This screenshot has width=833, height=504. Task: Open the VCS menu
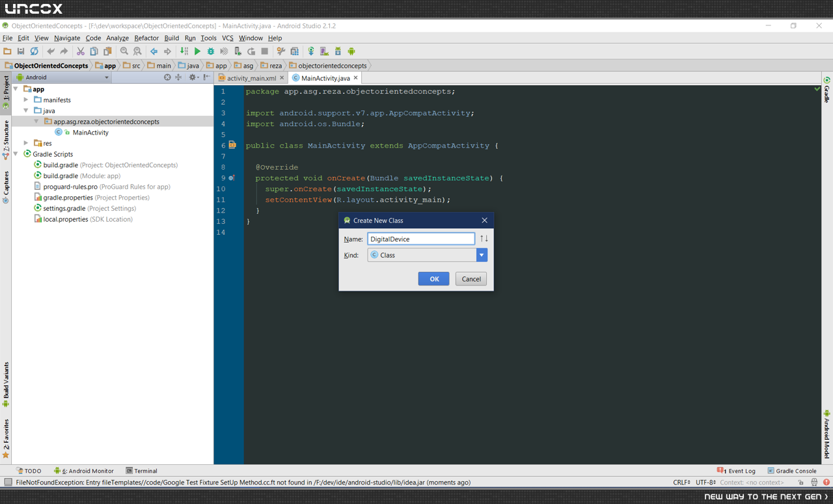(227, 38)
